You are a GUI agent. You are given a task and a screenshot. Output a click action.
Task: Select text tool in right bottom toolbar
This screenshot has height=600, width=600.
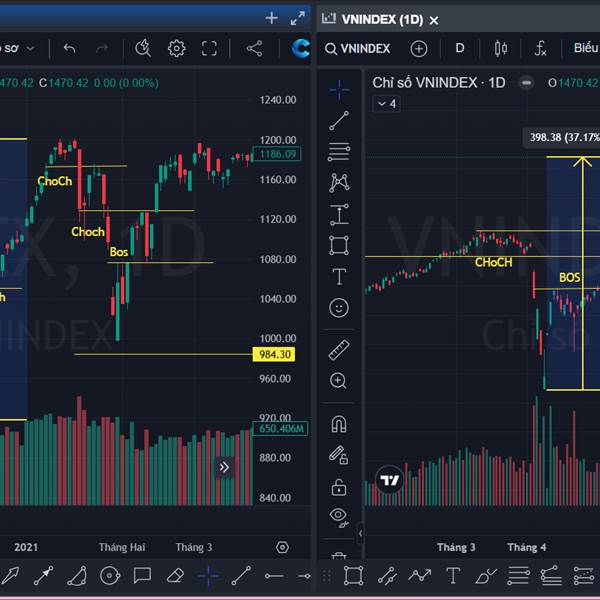453,576
